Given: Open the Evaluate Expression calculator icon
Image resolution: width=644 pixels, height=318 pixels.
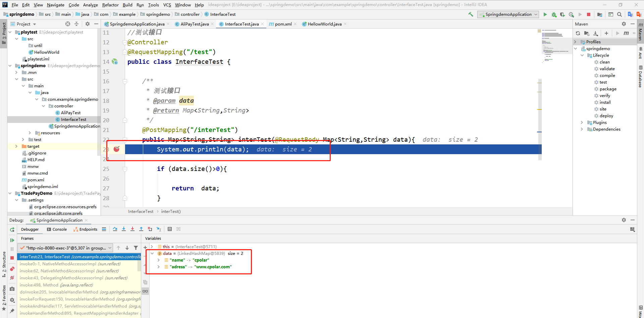Looking at the screenshot, I should pos(170,229).
